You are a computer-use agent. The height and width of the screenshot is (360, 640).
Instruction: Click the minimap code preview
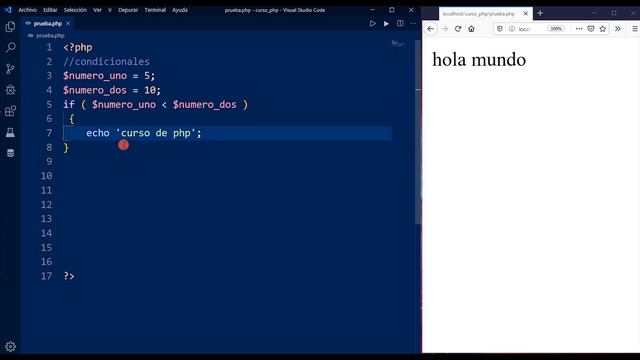pos(398,43)
